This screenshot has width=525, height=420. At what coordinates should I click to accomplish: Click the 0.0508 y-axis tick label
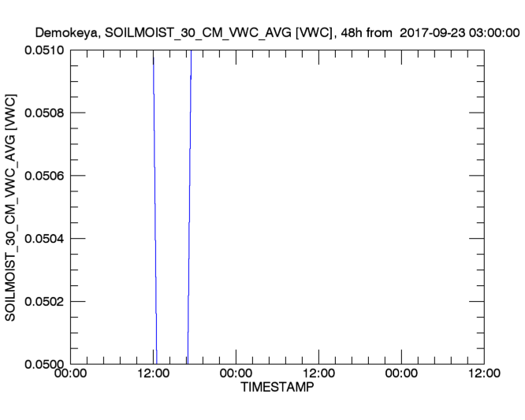[x=45, y=113]
